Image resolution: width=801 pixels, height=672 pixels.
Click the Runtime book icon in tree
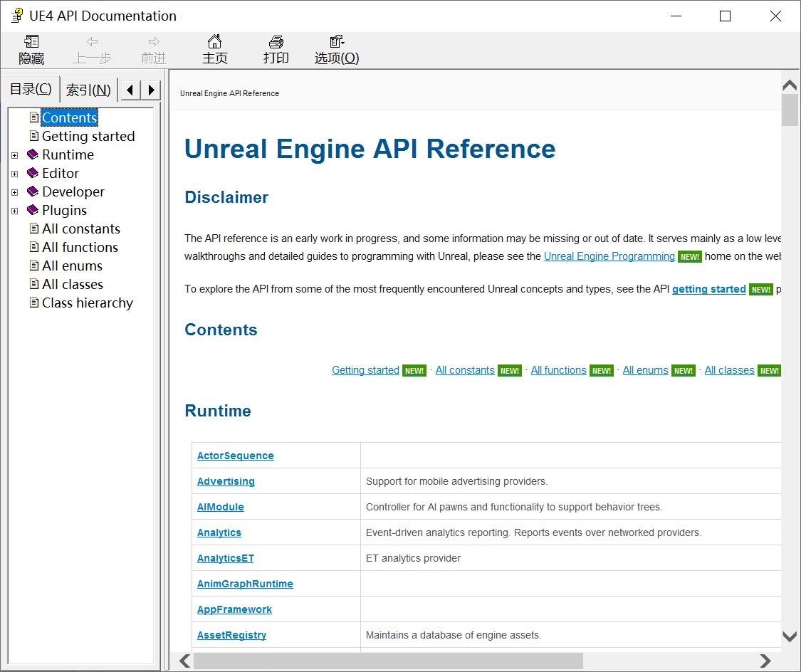[33, 154]
